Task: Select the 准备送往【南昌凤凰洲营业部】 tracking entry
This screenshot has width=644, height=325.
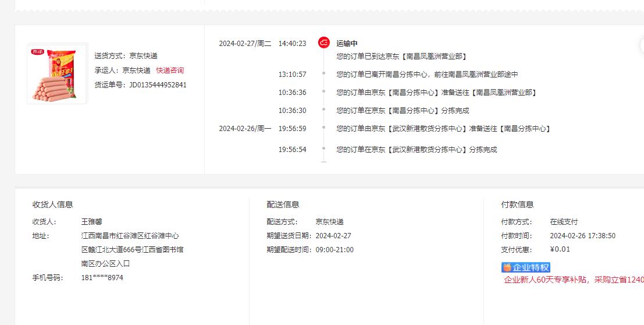Action: pos(436,93)
